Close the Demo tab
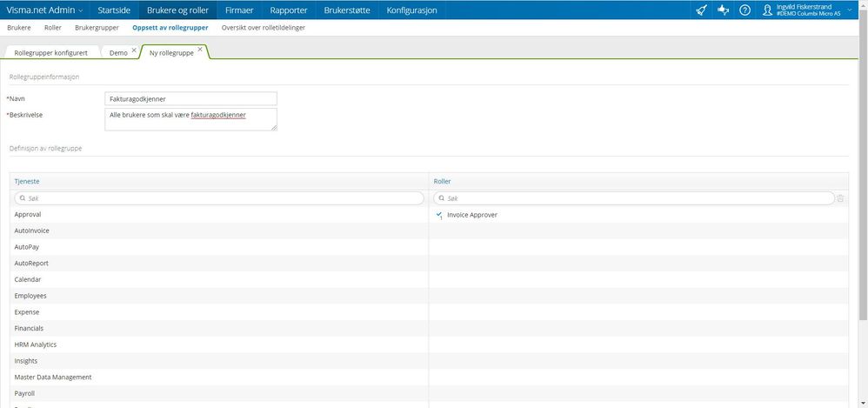The height and width of the screenshot is (408, 868). 134,50
